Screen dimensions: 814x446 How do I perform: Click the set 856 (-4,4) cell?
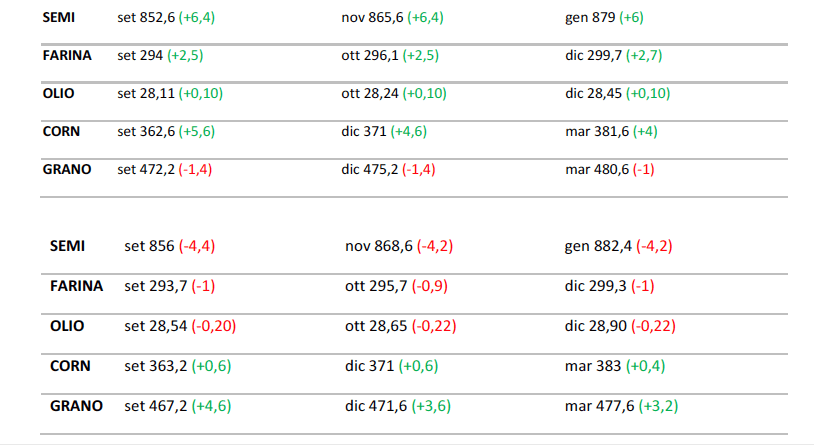click(x=168, y=246)
